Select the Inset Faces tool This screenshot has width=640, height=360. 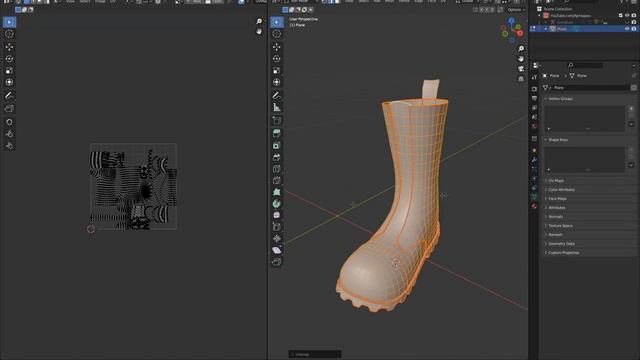(x=277, y=145)
